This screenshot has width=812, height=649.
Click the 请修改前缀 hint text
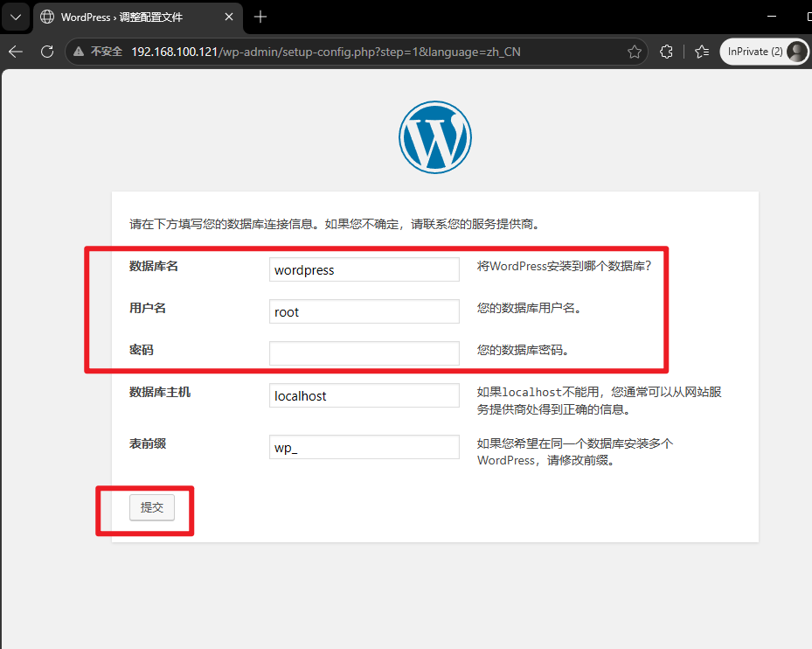[x=574, y=452]
